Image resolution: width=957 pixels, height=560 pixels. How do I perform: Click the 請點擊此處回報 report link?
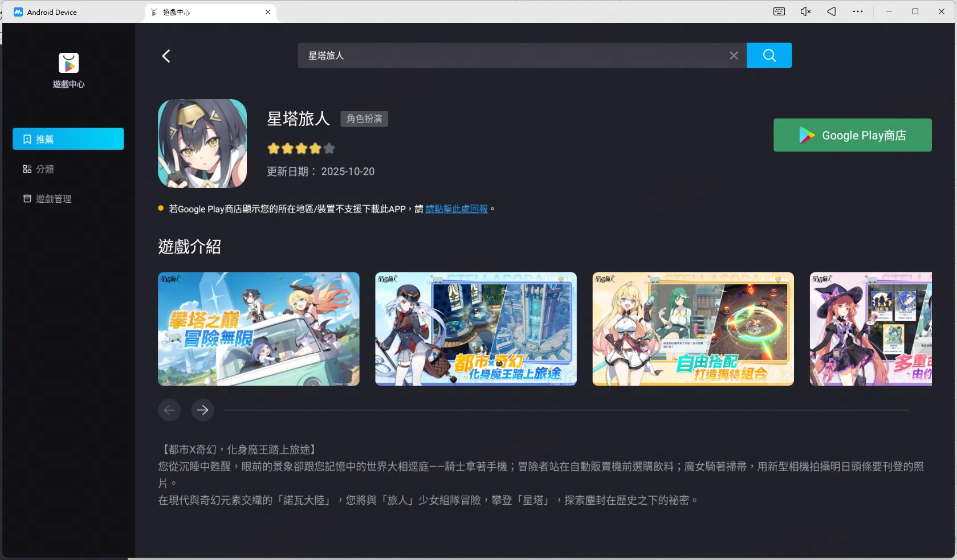[x=455, y=209]
